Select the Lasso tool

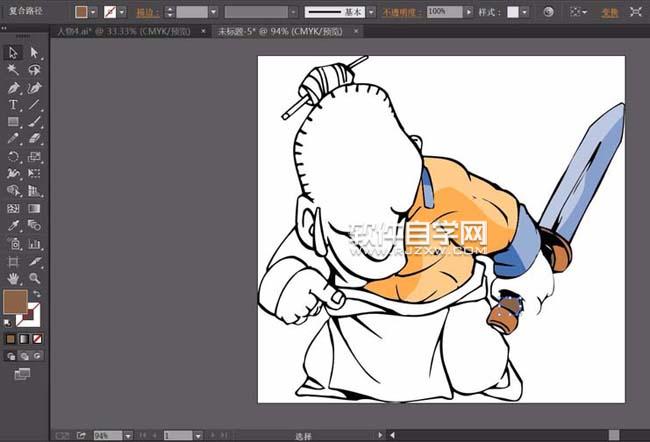[34, 70]
